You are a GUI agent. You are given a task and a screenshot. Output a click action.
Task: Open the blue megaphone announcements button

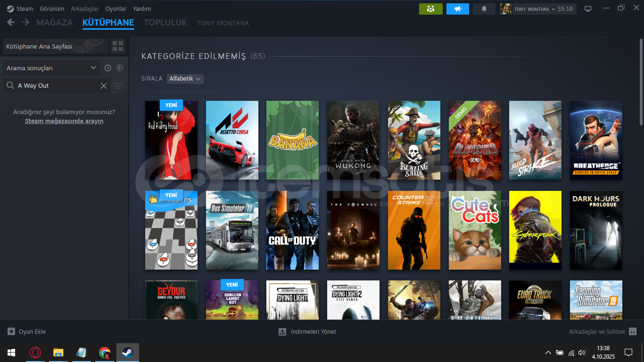tap(458, 9)
